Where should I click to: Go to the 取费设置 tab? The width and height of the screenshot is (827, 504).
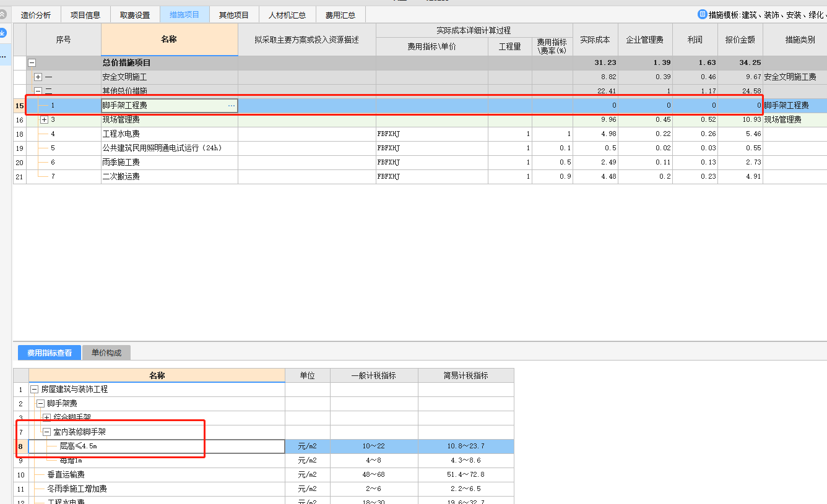135,15
